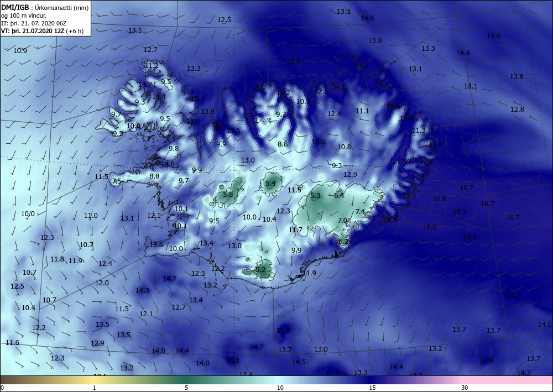Click the 14.9 value over the sea
This screenshot has height=392, width=553.
click(x=486, y=360)
